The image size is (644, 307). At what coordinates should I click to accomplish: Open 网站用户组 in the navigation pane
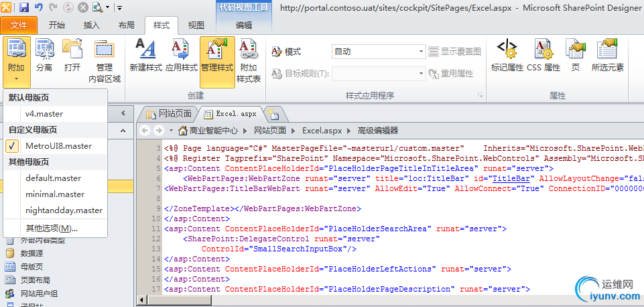(x=39, y=294)
